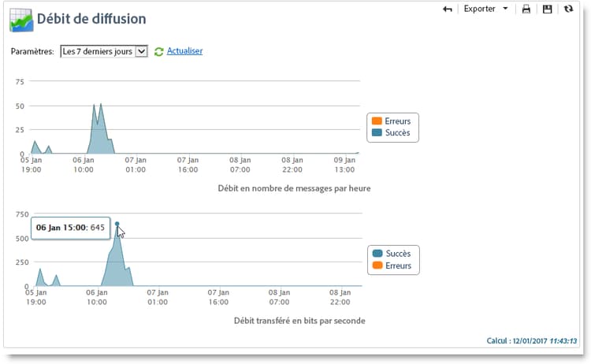
Task: Click the 645 data point on bottom chart
Action: pos(117,224)
